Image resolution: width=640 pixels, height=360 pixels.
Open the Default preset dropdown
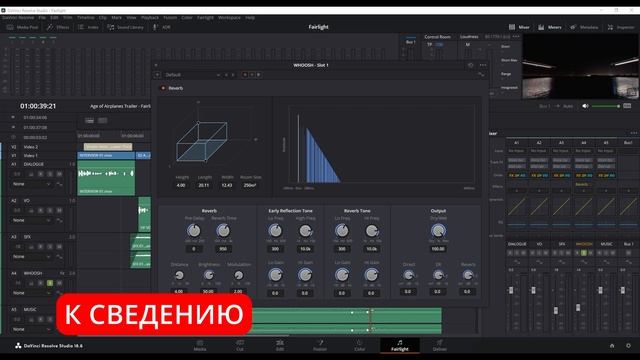click(x=192, y=75)
